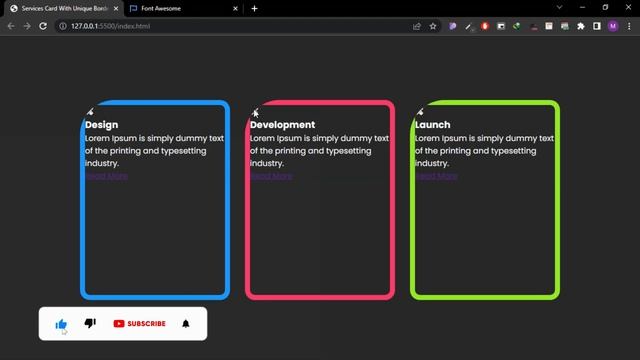Open the white square extension icon
640x360 pixels.
point(549,26)
